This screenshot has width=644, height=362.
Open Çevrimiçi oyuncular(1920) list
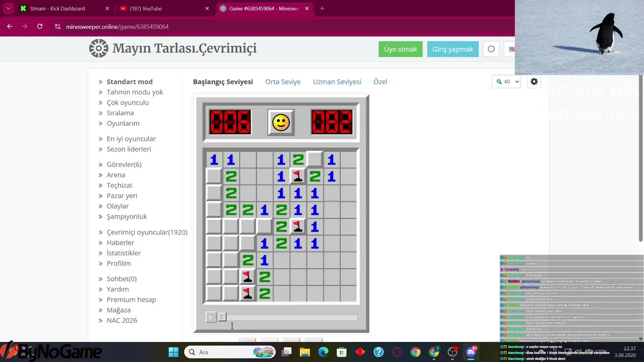pos(147,232)
